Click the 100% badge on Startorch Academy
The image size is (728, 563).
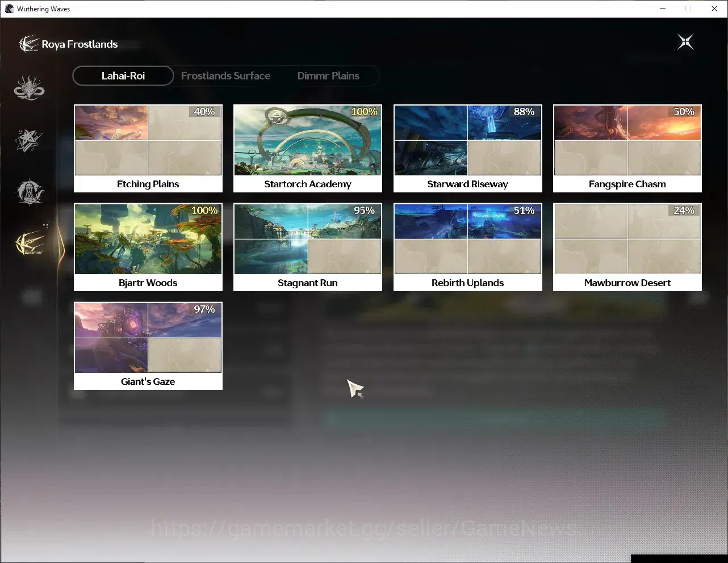click(364, 112)
